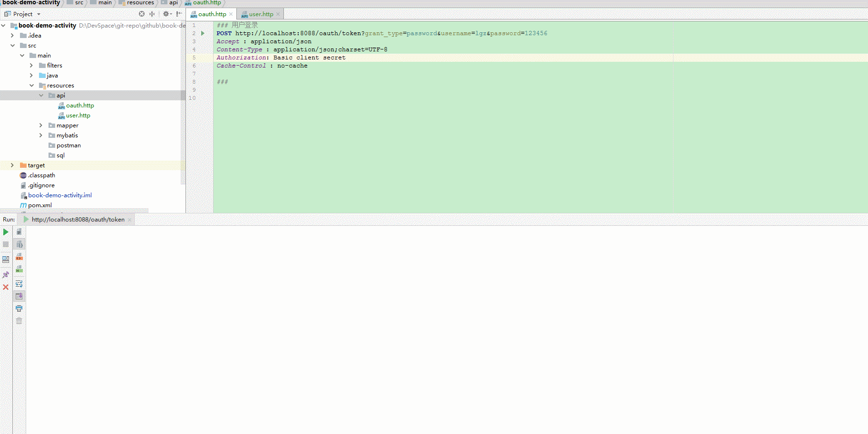The width and height of the screenshot is (868, 434).
Task: Rerun the HTTP request in the Run panel
Action: (x=6, y=232)
